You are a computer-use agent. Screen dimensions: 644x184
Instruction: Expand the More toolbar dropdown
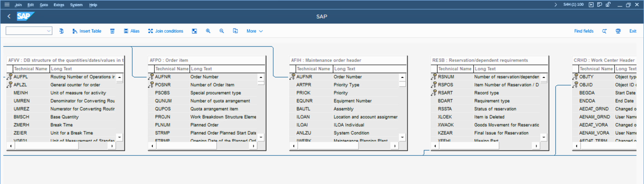[x=254, y=31]
